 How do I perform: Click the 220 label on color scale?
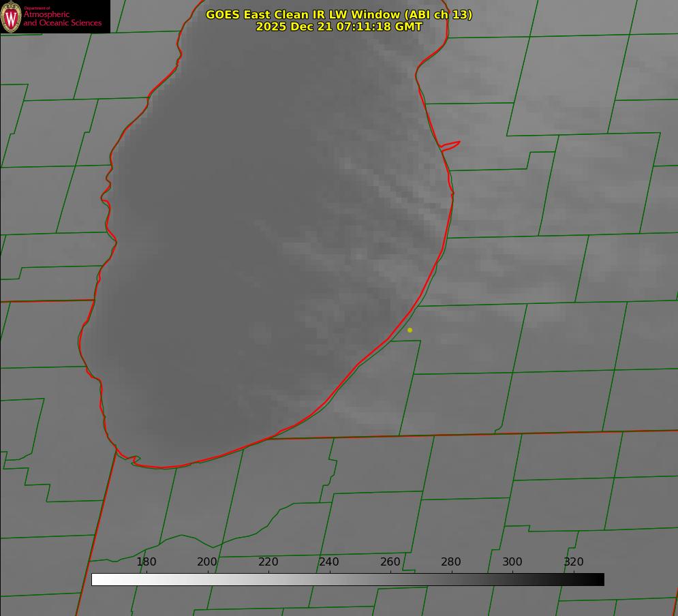click(x=268, y=561)
